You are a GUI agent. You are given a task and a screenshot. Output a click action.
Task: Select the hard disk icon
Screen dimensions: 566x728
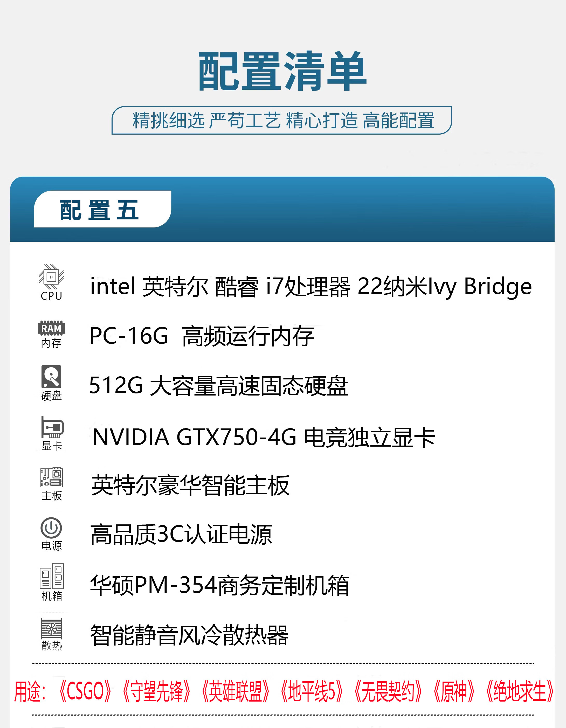click(x=51, y=377)
